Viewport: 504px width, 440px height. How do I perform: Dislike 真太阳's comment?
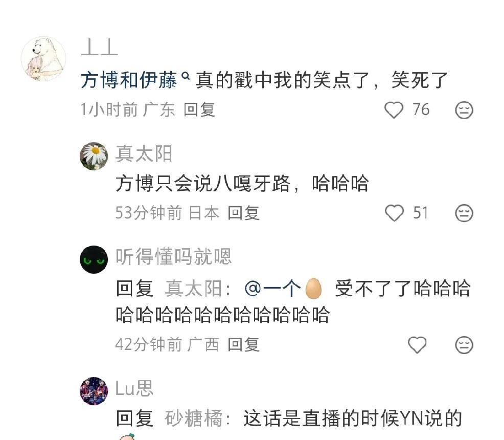[x=464, y=213]
